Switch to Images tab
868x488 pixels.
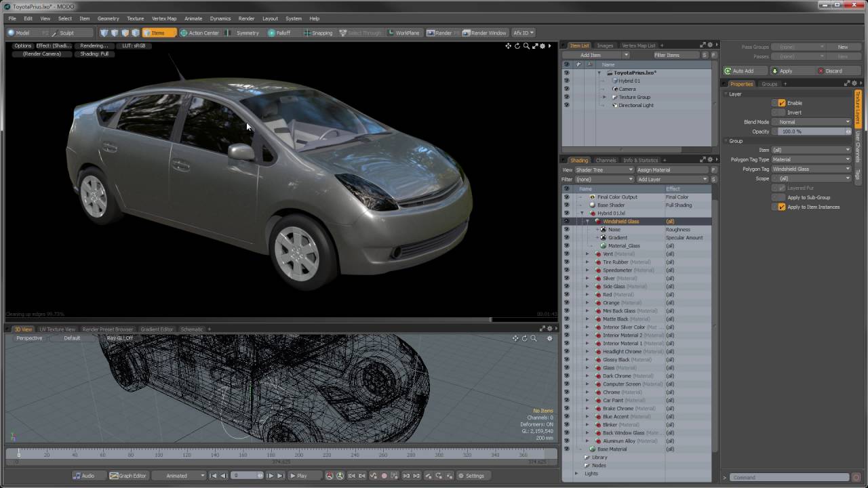click(x=605, y=45)
